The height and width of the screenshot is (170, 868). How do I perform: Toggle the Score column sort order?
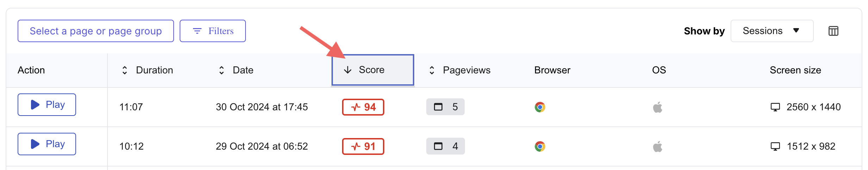[373, 70]
